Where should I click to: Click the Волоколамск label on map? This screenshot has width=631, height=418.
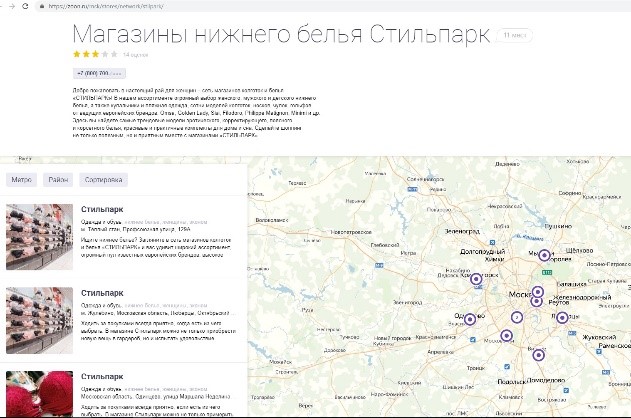click(272, 220)
